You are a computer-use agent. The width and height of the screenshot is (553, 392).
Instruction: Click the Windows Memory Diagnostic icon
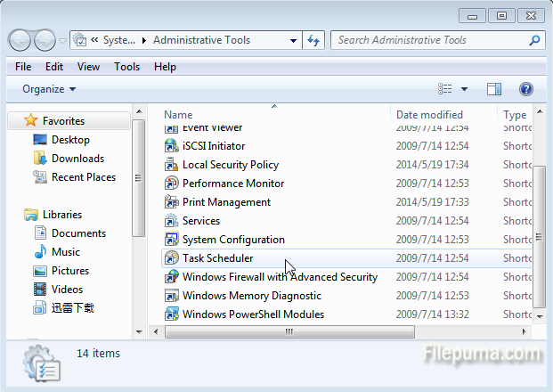pos(173,296)
